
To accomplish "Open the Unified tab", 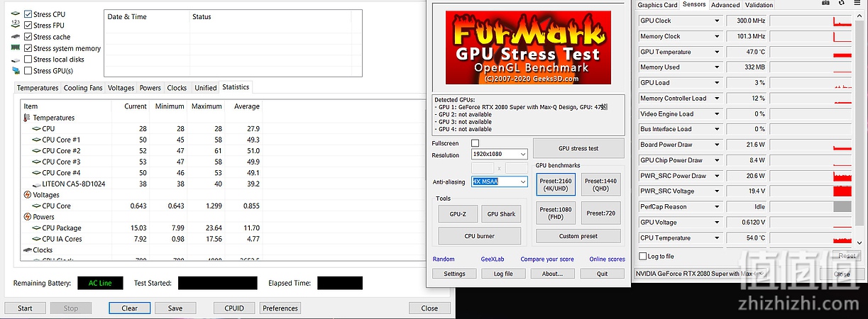I will click(x=205, y=88).
